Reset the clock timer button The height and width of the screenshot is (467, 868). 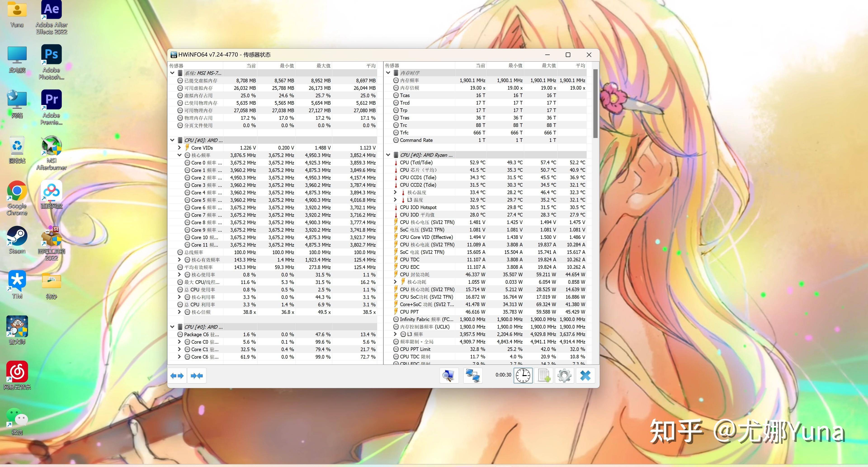523,376
